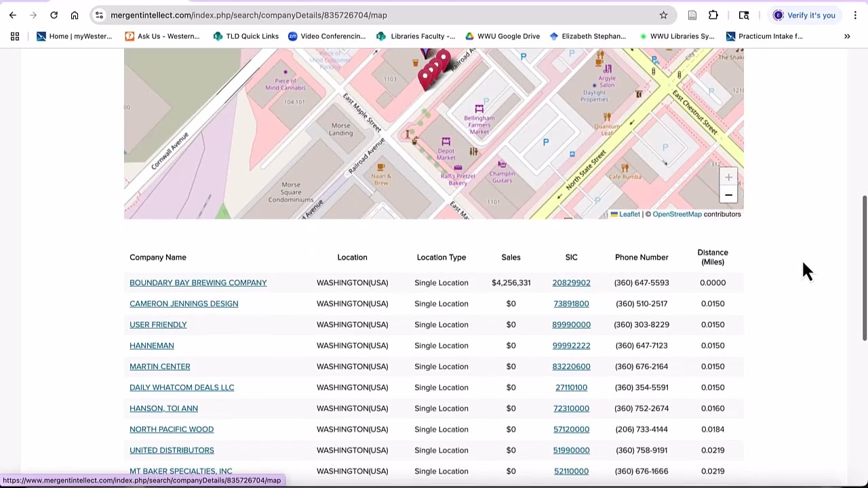
Task: Open the WWU Libraries Sy... bookmark
Action: point(675,37)
